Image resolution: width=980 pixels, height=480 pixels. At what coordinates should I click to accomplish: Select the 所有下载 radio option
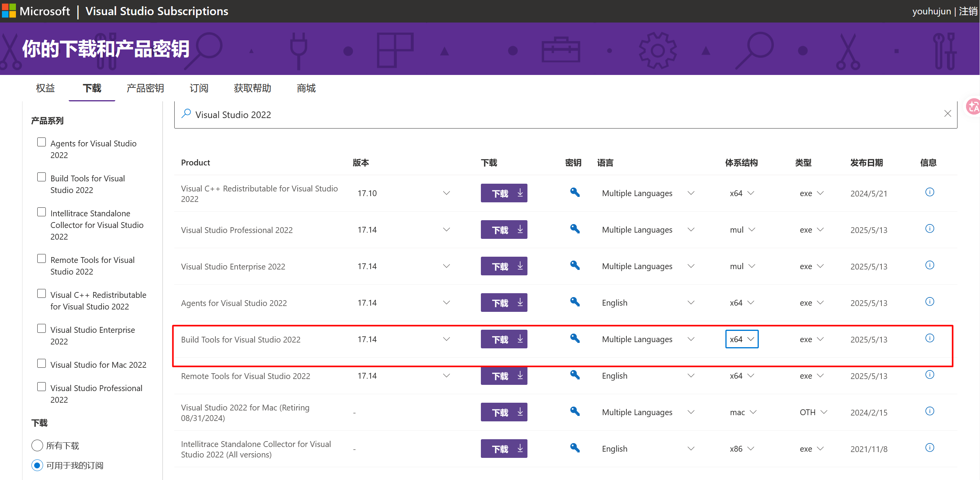tap(37, 445)
